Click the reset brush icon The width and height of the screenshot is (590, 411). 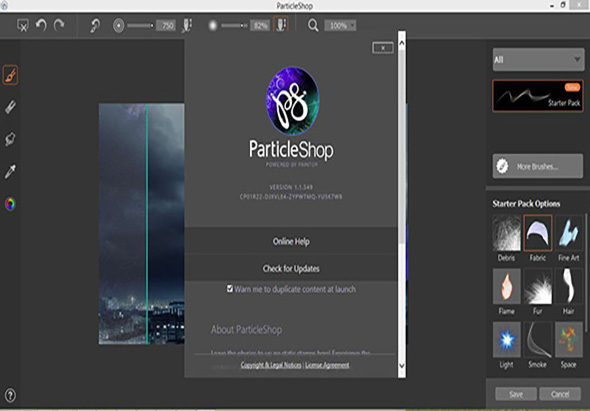[94, 26]
